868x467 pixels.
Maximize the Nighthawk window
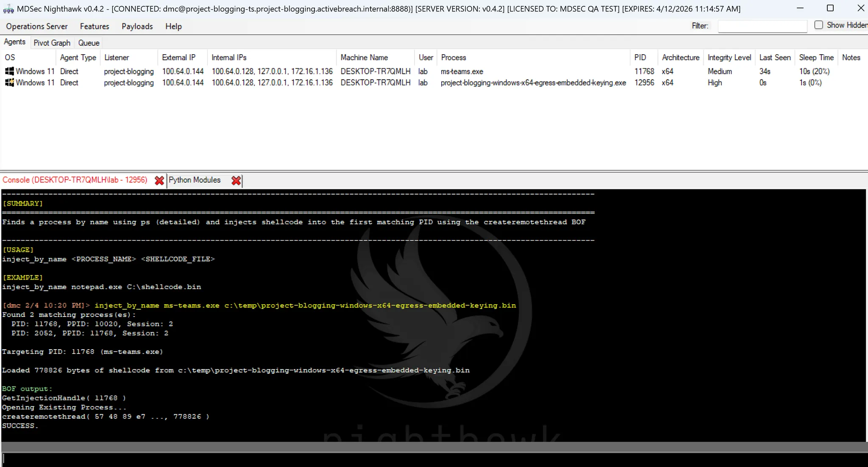pos(830,8)
